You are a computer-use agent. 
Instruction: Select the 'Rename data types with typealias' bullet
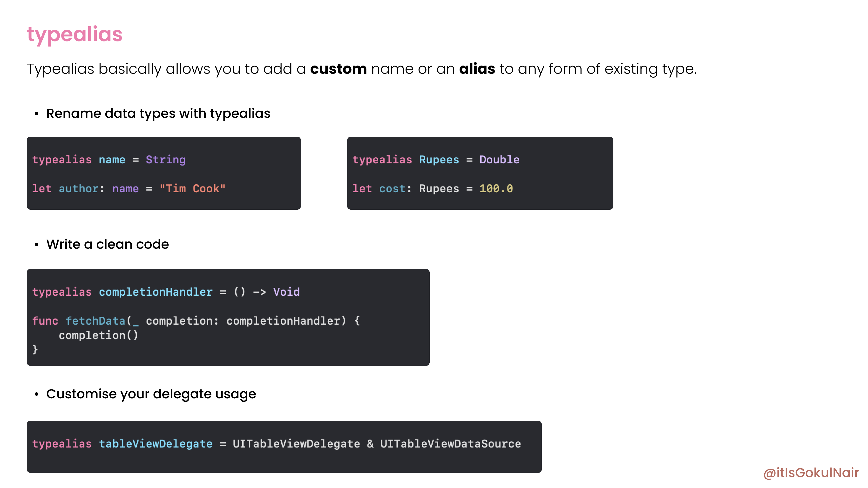(158, 113)
